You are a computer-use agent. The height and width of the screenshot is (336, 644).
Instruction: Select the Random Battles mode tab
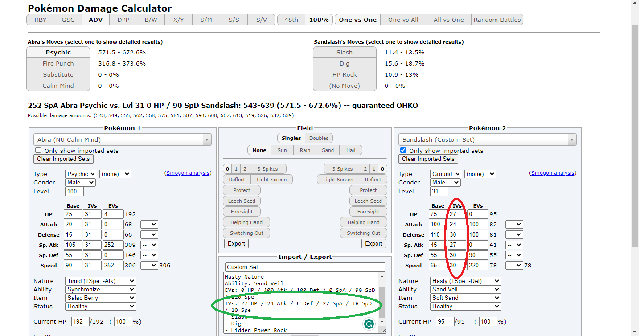497,20
